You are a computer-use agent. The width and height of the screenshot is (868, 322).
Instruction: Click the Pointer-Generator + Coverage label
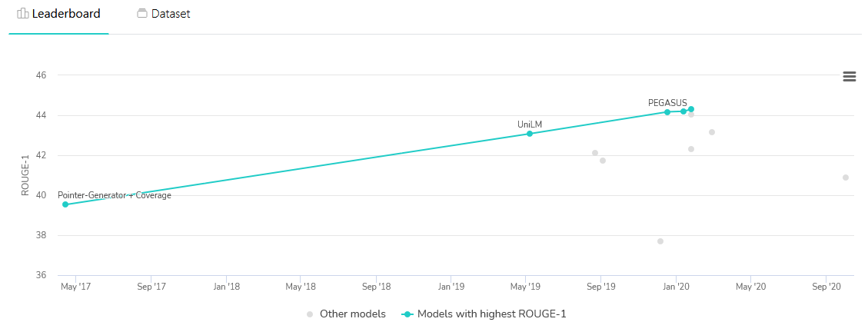[115, 194]
